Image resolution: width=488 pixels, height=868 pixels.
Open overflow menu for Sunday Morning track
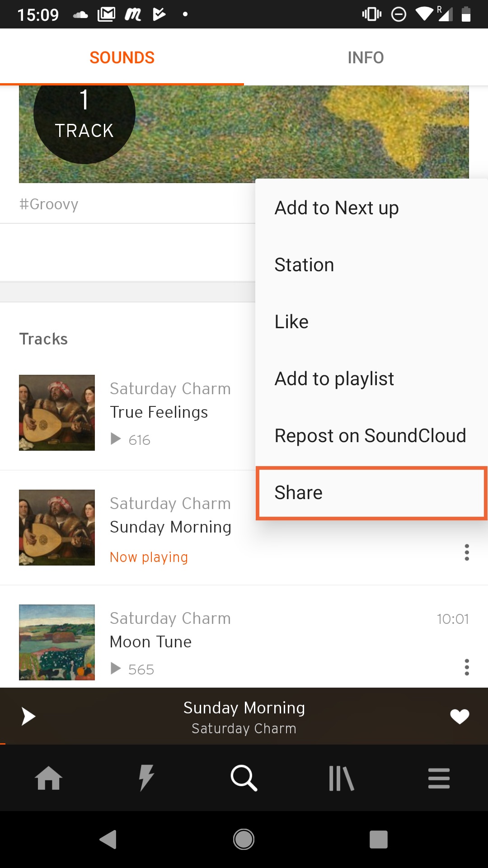(467, 552)
